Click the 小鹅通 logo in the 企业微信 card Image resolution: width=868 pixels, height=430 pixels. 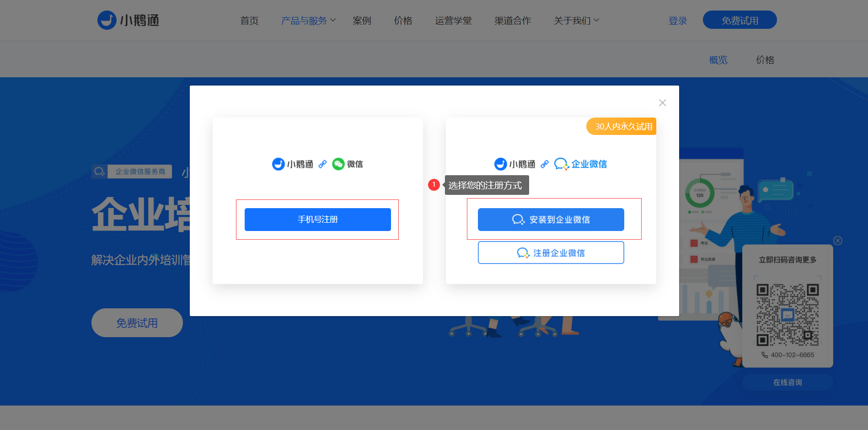point(515,164)
